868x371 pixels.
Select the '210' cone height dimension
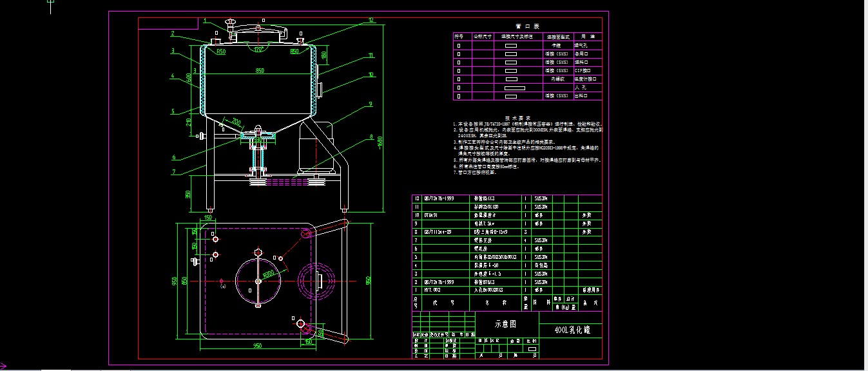coord(189,122)
